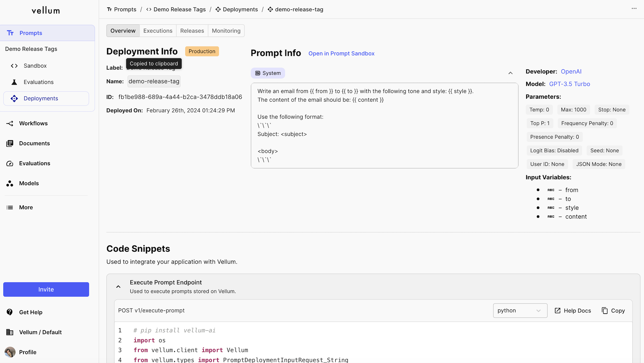Screen dimensions: 644x363
Task: Open the Monitoring tab
Action: click(226, 31)
